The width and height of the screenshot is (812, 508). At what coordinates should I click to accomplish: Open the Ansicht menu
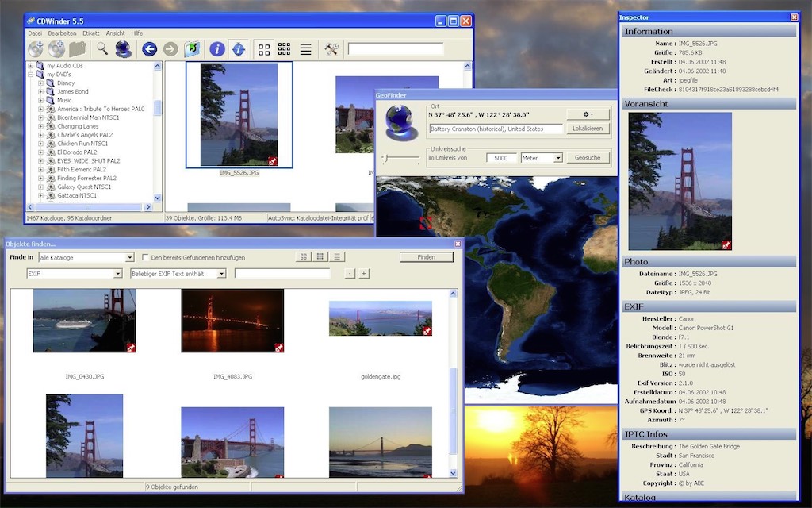pyautogui.click(x=115, y=33)
